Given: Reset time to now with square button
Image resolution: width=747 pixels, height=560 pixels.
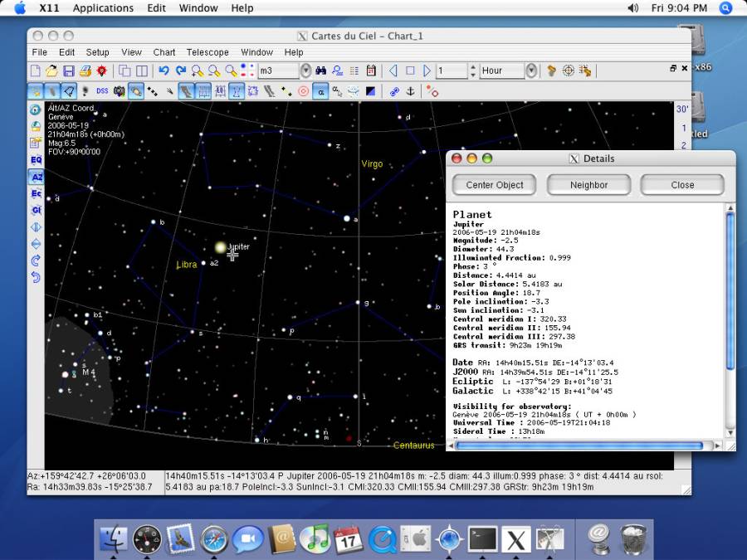Looking at the screenshot, I should point(410,71).
